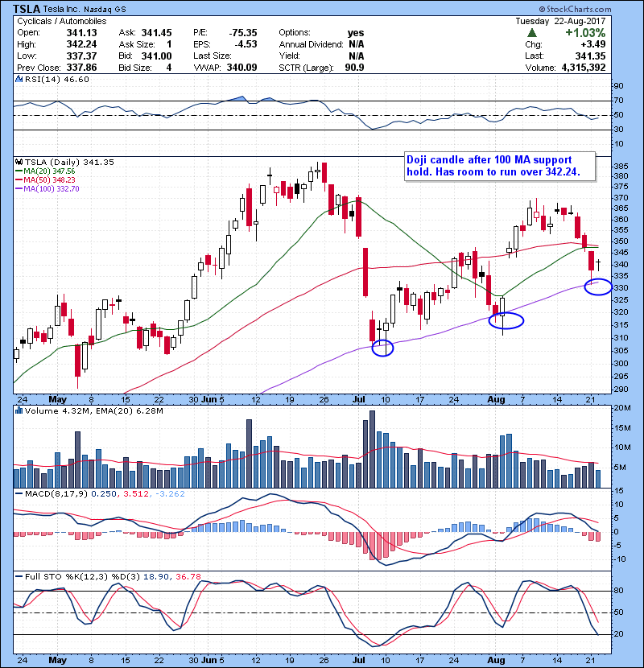The height and width of the screenshot is (668, 644).
Task: Click the Volume value 4,315,392
Action: pyautogui.click(x=584, y=68)
